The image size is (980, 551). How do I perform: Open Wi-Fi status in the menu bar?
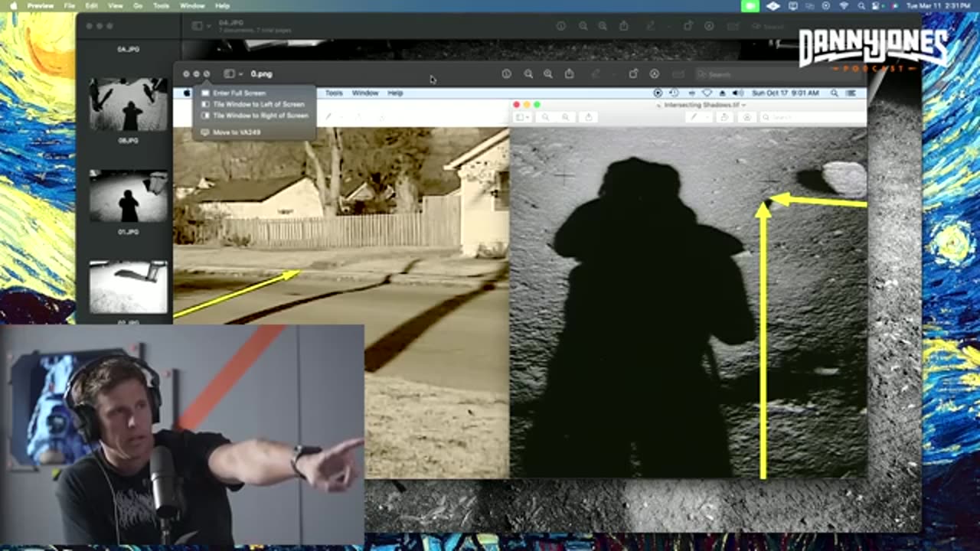coord(844,5)
